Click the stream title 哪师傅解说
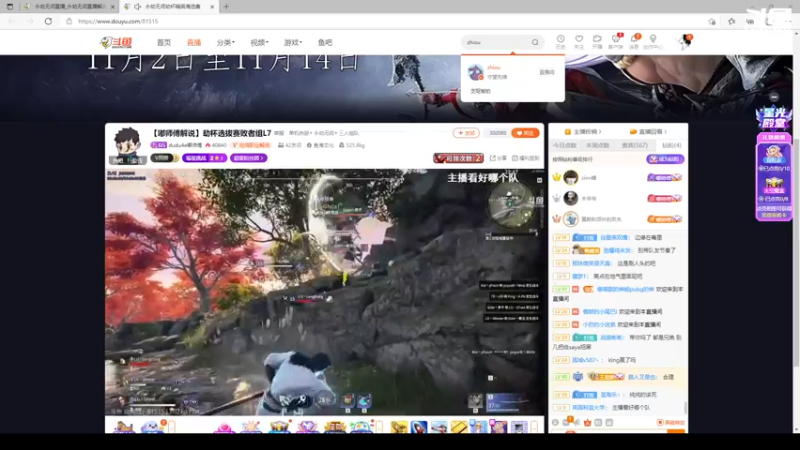Image resolution: width=800 pixels, height=450 pixels. 210,133
